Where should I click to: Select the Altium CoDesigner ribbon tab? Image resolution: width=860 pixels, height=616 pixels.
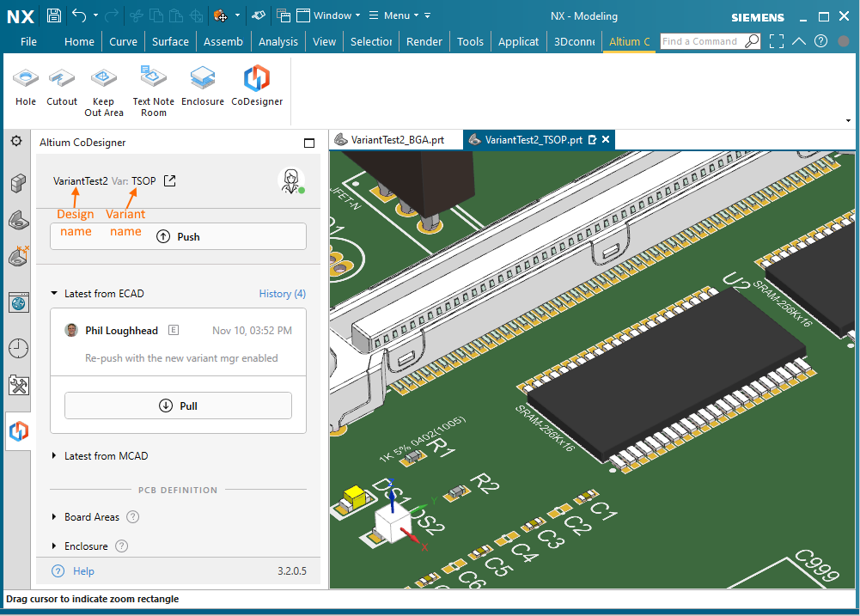click(629, 42)
